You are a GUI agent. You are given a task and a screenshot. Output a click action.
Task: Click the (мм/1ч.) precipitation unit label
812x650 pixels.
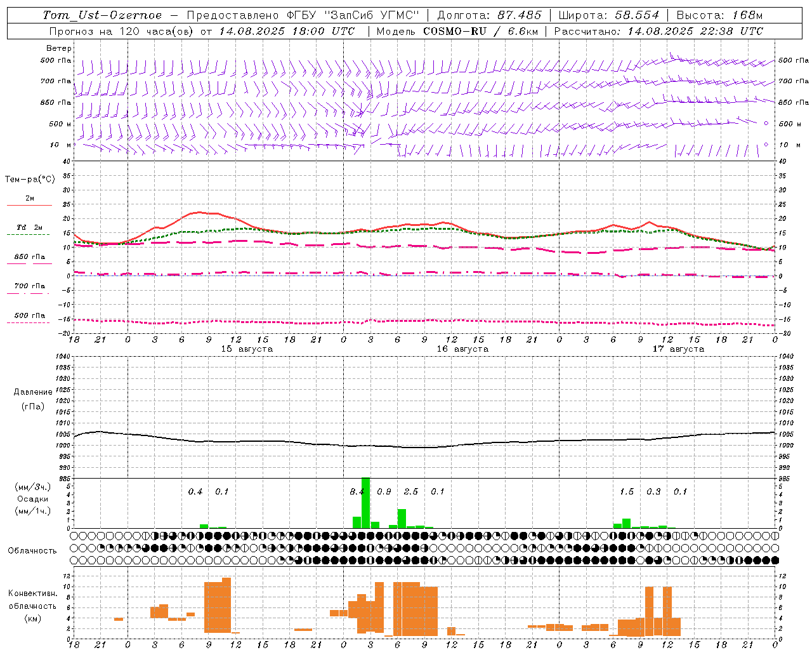tap(33, 511)
